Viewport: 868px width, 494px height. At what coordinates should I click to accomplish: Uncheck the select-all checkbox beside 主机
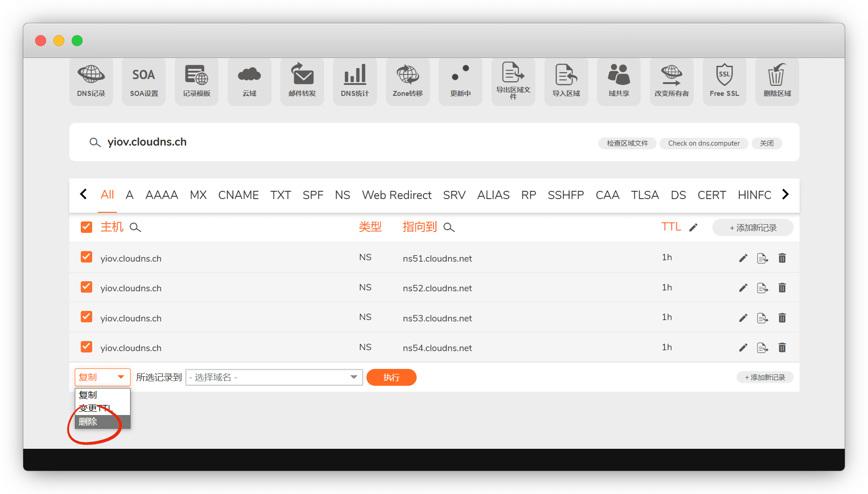coord(86,227)
